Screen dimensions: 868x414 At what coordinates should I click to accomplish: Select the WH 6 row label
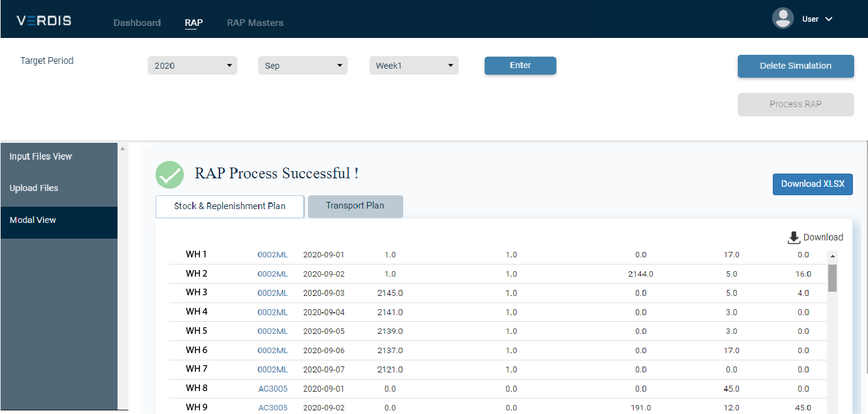point(197,350)
